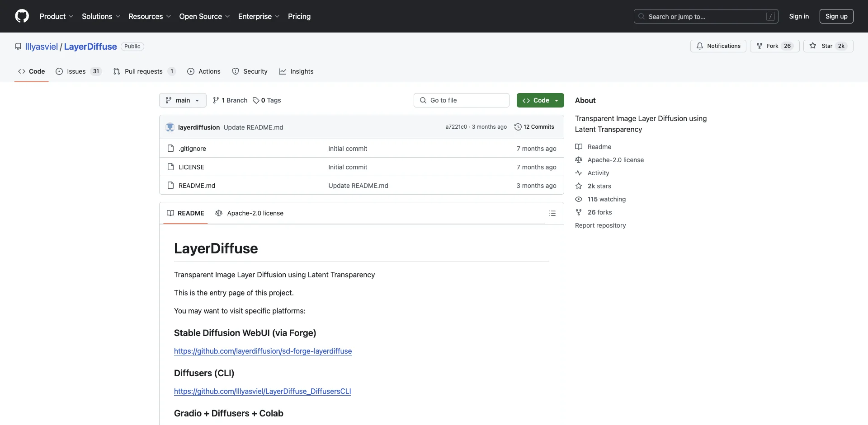The image size is (868, 425).
Task: Click the pulse icon beside Activity
Action: click(x=579, y=173)
